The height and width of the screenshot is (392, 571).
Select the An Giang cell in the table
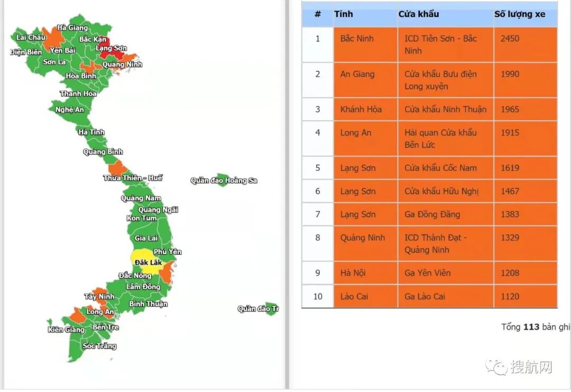point(357,74)
